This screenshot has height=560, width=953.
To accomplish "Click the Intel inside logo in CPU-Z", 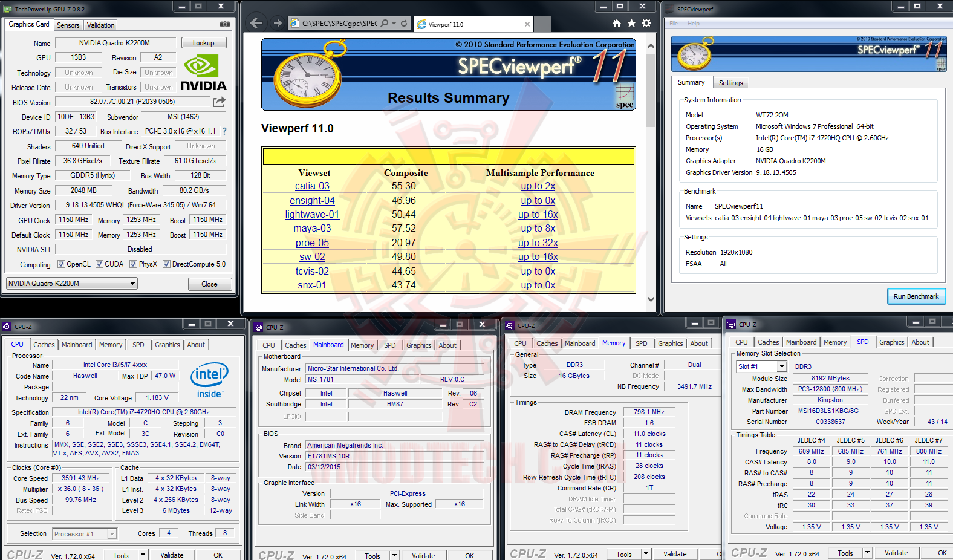I will (x=209, y=380).
